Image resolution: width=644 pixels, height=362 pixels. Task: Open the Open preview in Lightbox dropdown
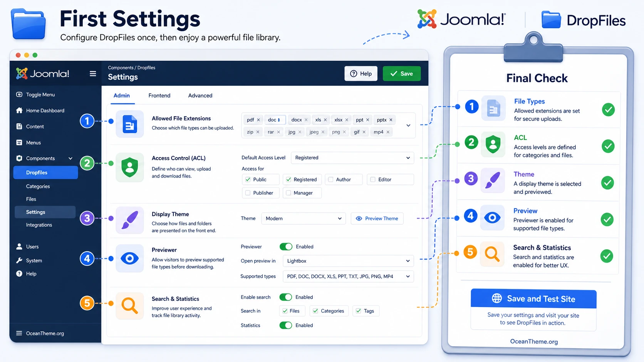pyautogui.click(x=348, y=261)
